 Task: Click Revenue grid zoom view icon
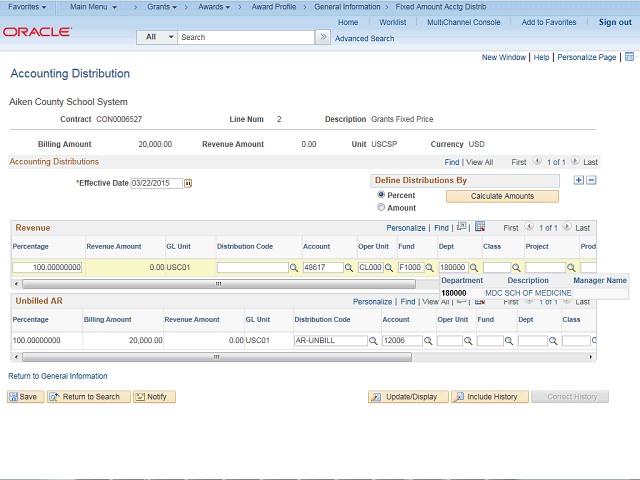(462, 227)
